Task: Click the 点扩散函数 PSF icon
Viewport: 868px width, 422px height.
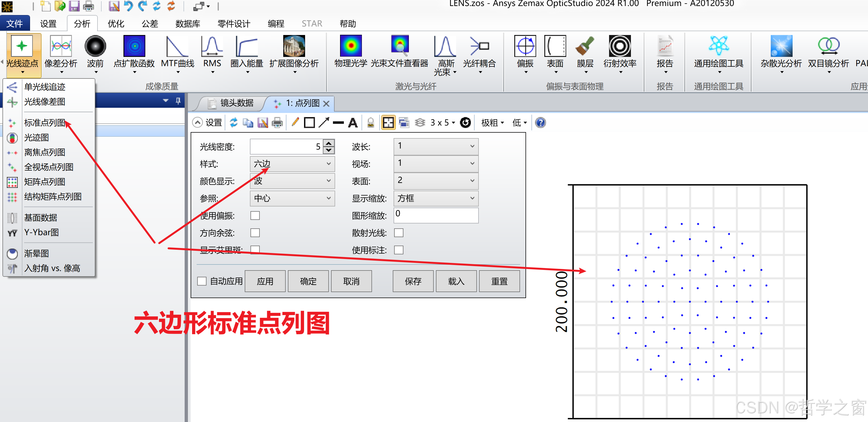Action: click(x=134, y=46)
